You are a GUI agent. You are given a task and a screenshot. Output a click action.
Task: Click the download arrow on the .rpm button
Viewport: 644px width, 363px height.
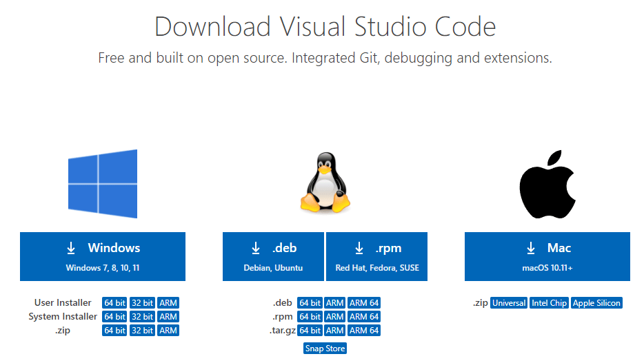(x=359, y=248)
